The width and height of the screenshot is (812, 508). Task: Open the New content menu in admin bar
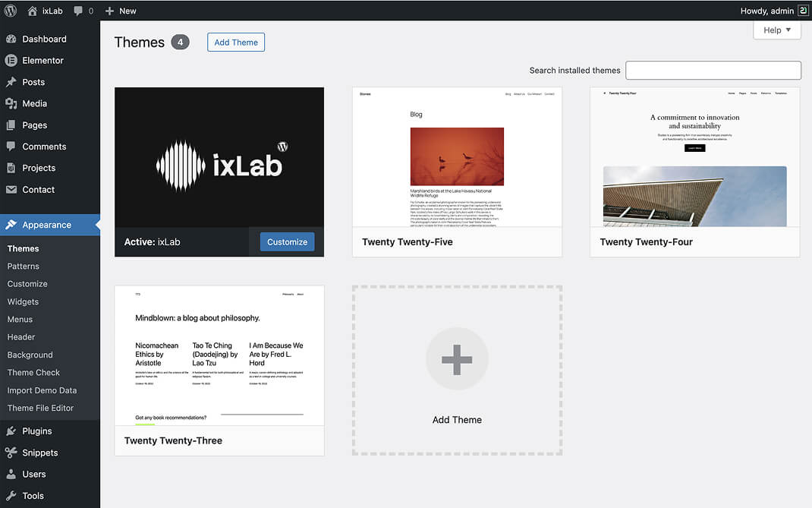(x=121, y=11)
